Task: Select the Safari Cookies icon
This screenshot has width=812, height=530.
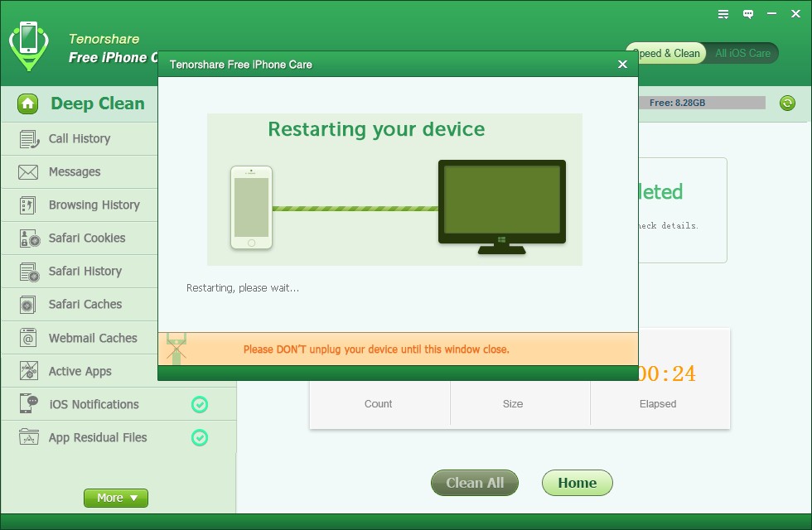Action: pyautogui.click(x=30, y=238)
